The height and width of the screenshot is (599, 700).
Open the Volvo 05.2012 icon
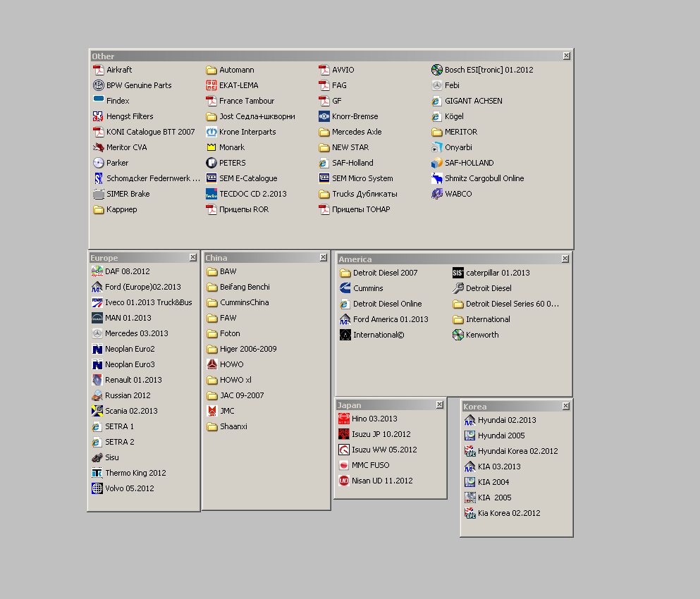[x=97, y=488]
